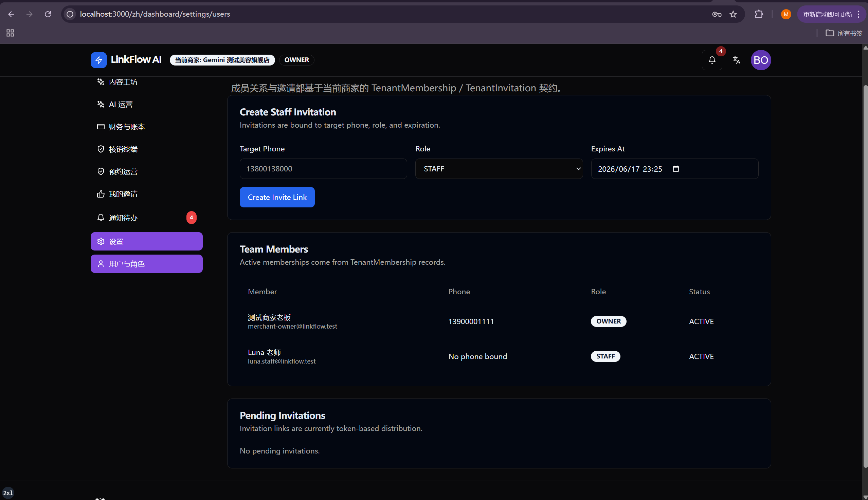Click member name 测试商家老板
Image resolution: width=868 pixels, height=500 pixels.
(x=269, y=317)
